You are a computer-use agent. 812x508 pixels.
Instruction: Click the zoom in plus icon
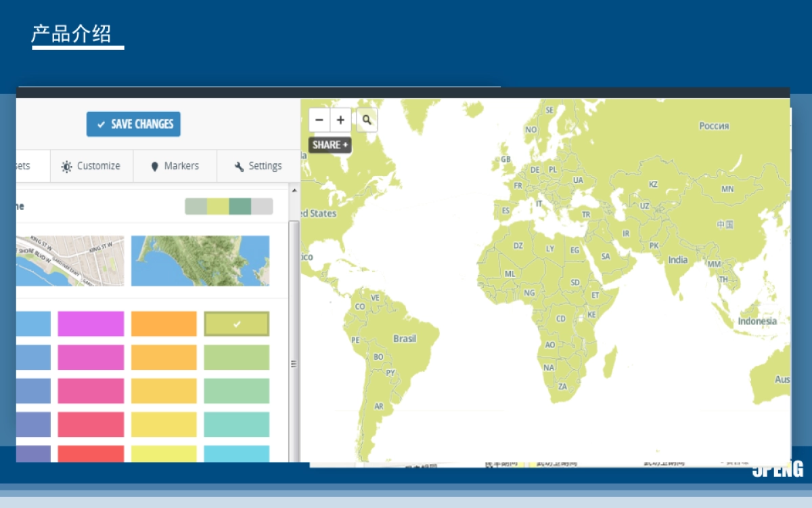pyautogui.click(x=340, y=120)
